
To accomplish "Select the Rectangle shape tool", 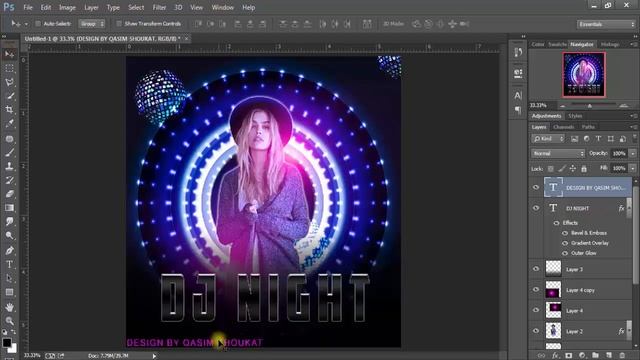I will click(9, 292).
